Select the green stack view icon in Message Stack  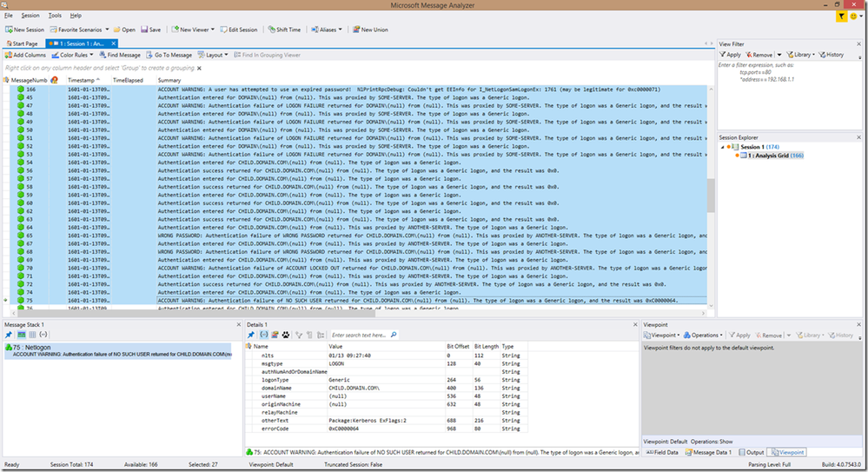coord(21,335)
